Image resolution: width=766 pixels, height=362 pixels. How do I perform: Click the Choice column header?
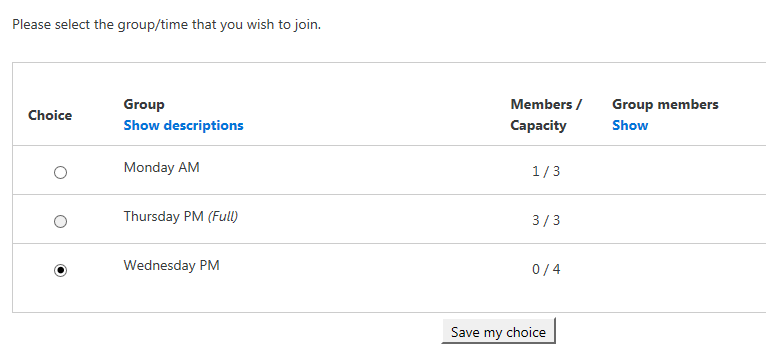[x=50, y=115]
